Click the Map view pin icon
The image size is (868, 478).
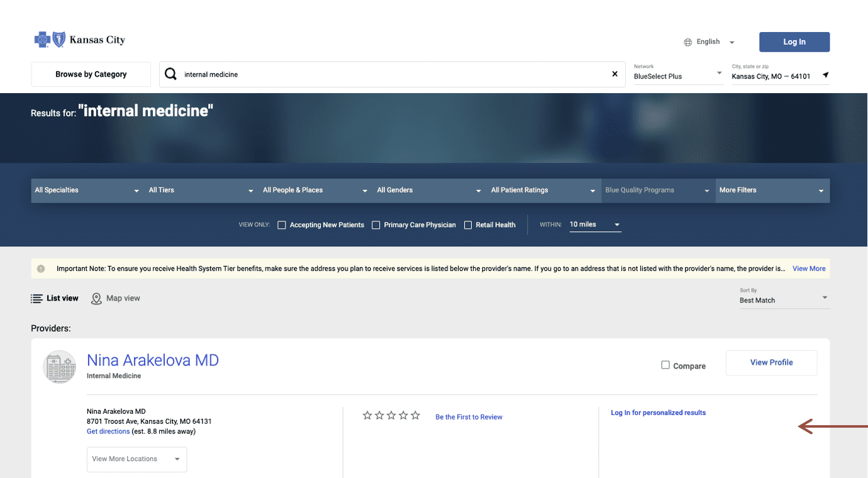96,299
